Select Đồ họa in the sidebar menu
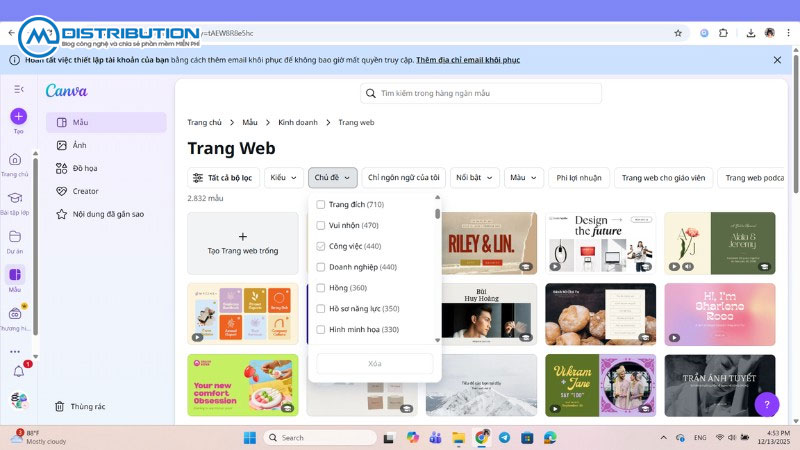800x450 pixels. (x=106, y=168)
